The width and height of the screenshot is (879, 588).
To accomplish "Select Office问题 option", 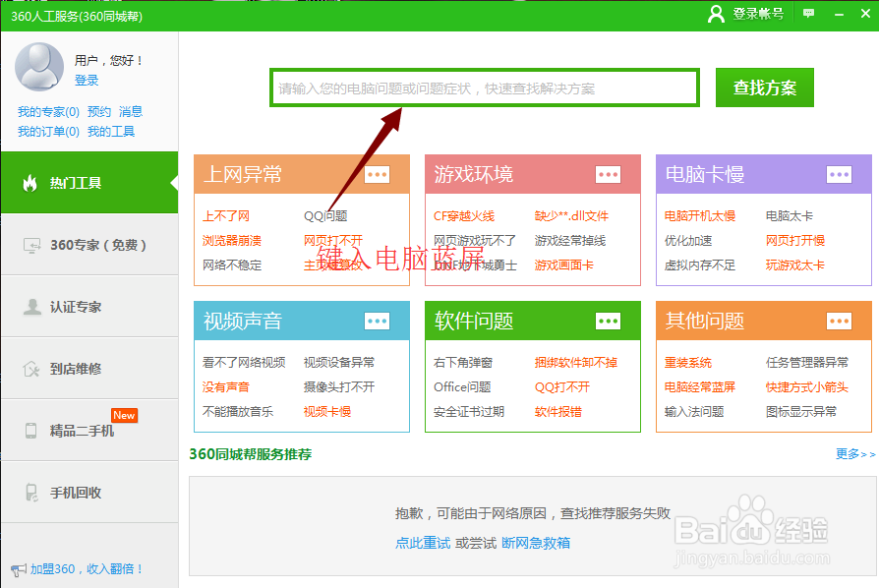I will point(462,386).
